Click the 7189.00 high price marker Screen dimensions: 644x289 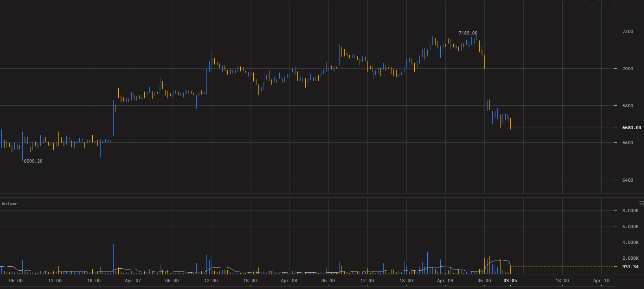(x=468, y=33)
